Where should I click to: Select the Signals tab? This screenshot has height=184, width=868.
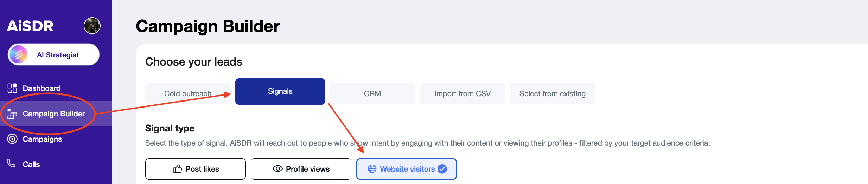tap(280, 91)
